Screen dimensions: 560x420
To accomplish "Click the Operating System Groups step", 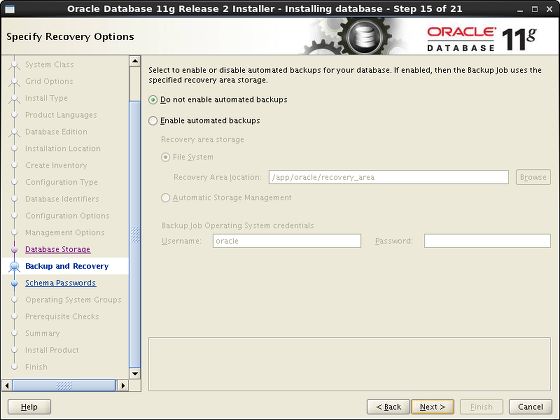I will tap(73, 300).
